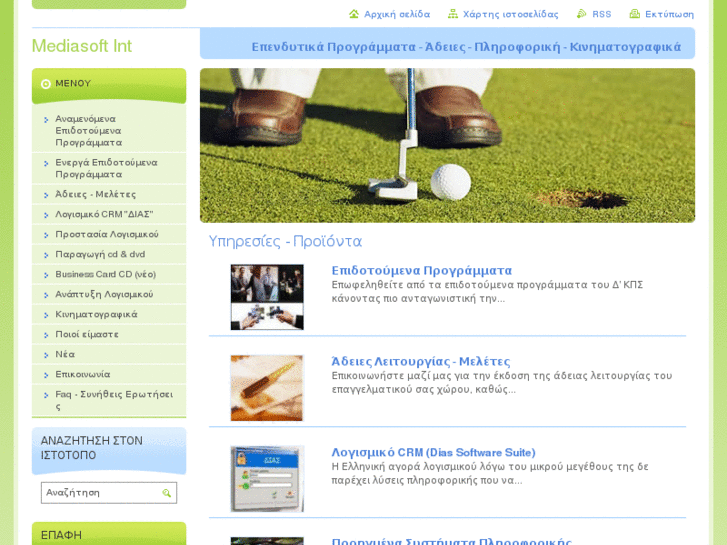Viewport: 727px width, 545px height.
Task: Open Ενεργά Επιδοτούμενα Προγράμματα menu item
Action: (x=109, y=168)
